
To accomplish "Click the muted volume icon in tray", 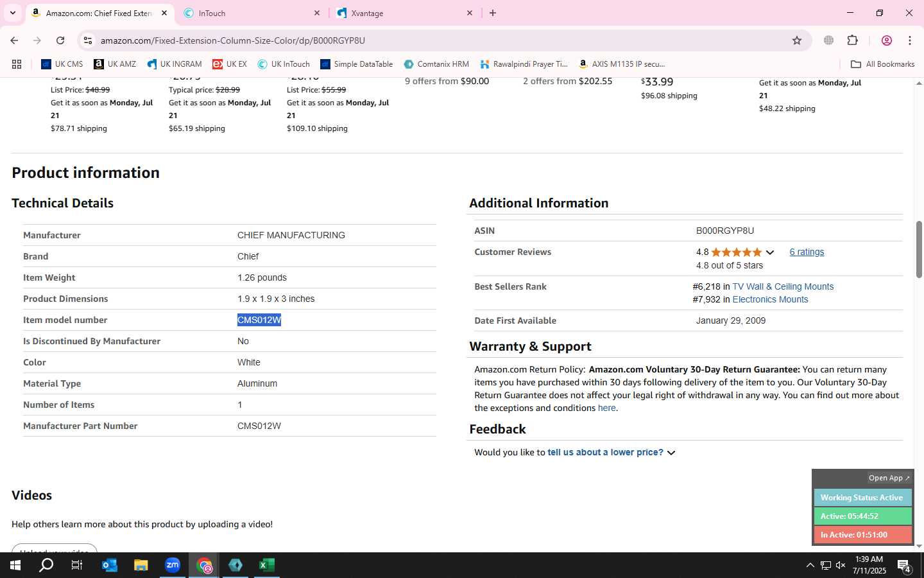I will (841, 565).
